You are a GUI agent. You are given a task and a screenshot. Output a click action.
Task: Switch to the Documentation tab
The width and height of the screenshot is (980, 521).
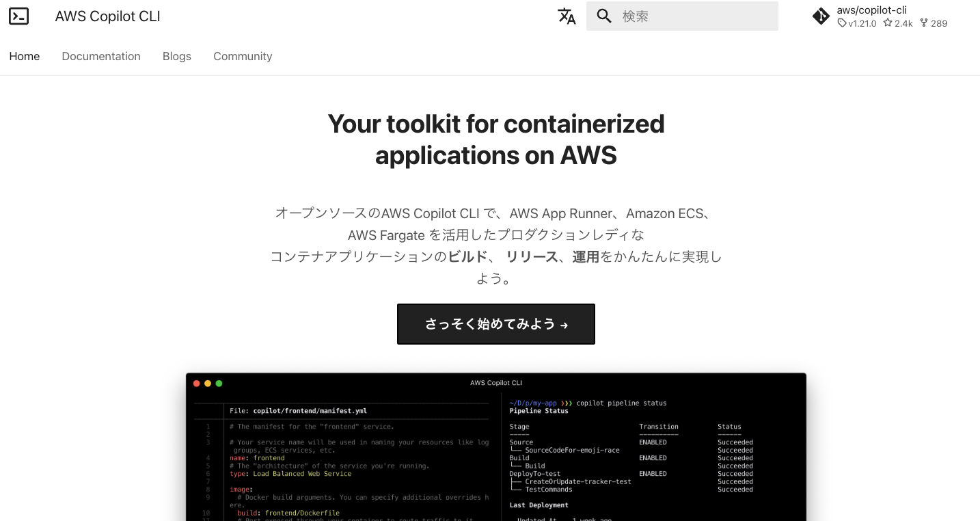101,56
